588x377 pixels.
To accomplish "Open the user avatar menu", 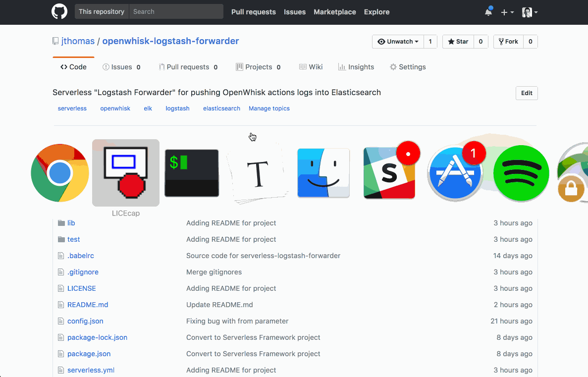I will [530, 12].
